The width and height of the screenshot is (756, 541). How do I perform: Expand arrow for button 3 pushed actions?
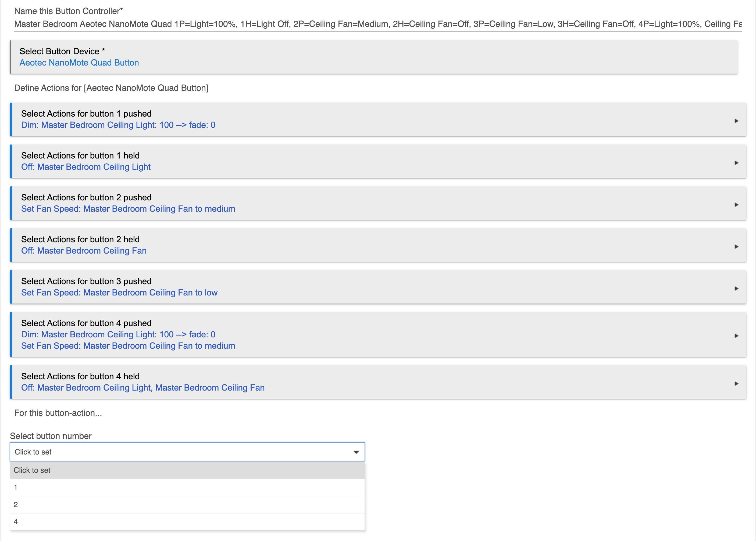[736, 288]
